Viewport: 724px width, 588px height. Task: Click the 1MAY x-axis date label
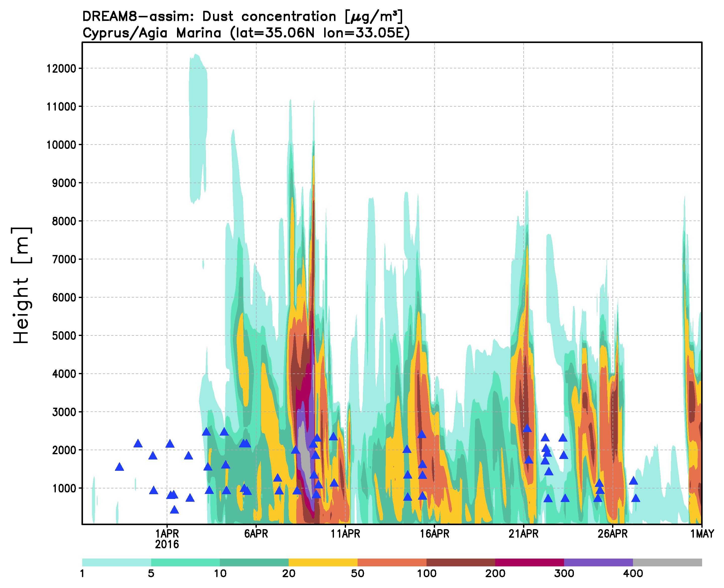coord(702,534)
